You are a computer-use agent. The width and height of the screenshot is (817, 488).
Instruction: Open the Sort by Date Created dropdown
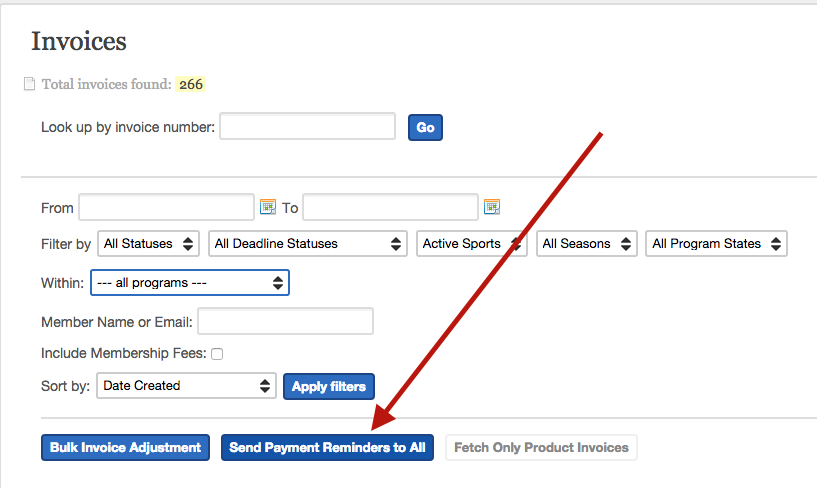[186, 386]
